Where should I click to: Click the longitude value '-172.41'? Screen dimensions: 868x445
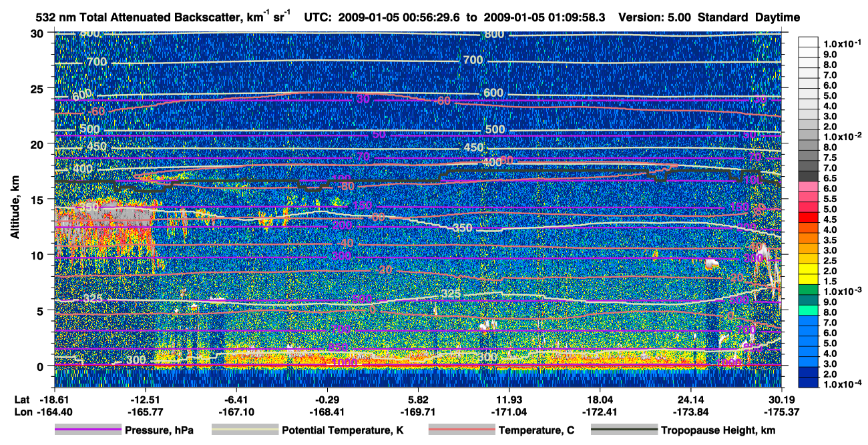pos(600,412)
